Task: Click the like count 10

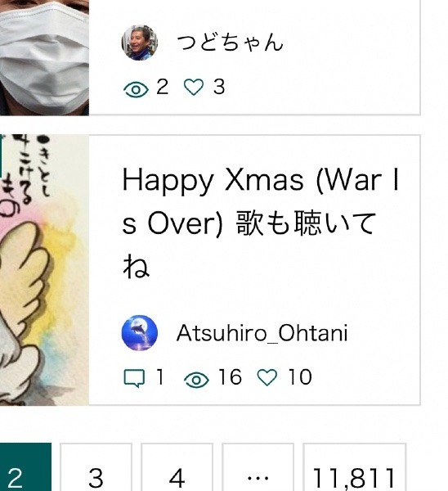Action: pyautogui.click(x=300, y=376)
